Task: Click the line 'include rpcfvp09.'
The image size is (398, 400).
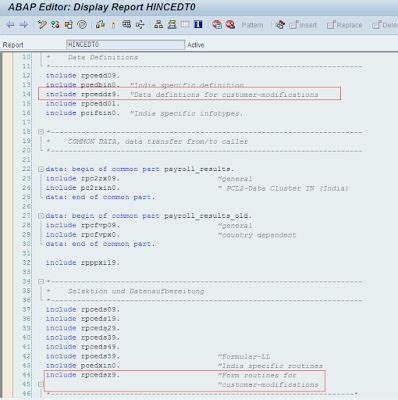Action: pos(83,225)
